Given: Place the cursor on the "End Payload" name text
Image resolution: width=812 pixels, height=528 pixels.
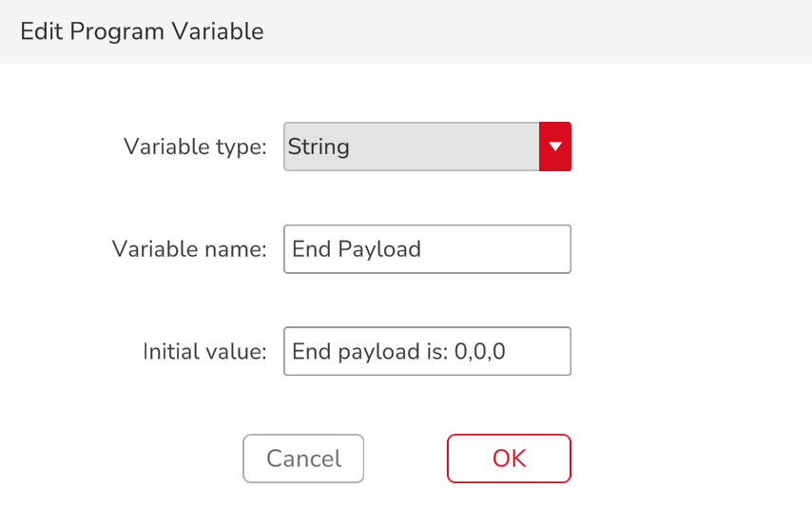Looking at the screenshot, I should click(357, 250).
